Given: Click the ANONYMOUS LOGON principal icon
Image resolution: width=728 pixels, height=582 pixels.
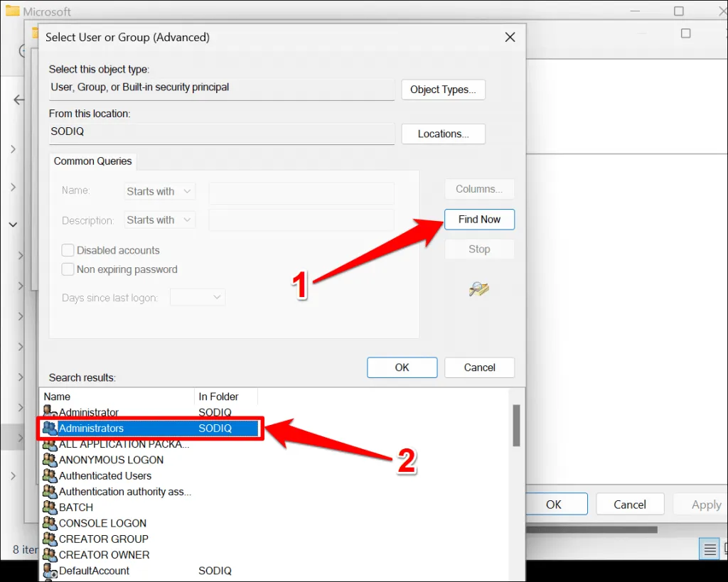Looking at the screenshot, I should [x=50, y=460].
